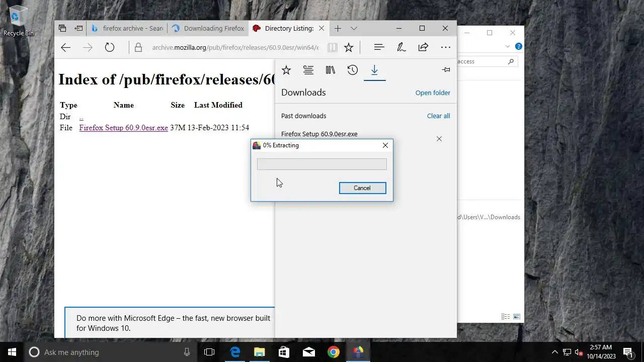This screenshot has width=644, height=362.
Task: Switch to firefox archive search tab
Action: pyautogui.click(x=127, y=29)
